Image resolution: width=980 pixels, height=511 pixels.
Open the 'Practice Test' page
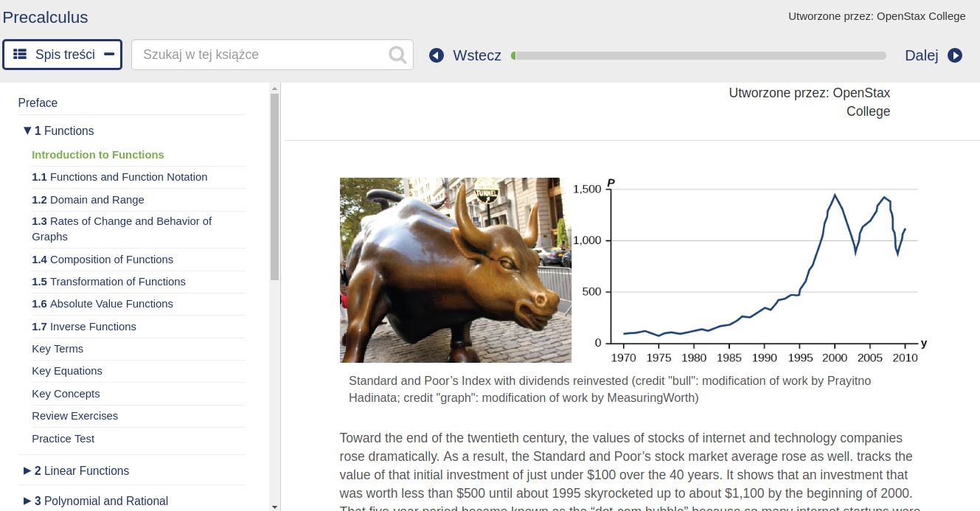(63, 438)
